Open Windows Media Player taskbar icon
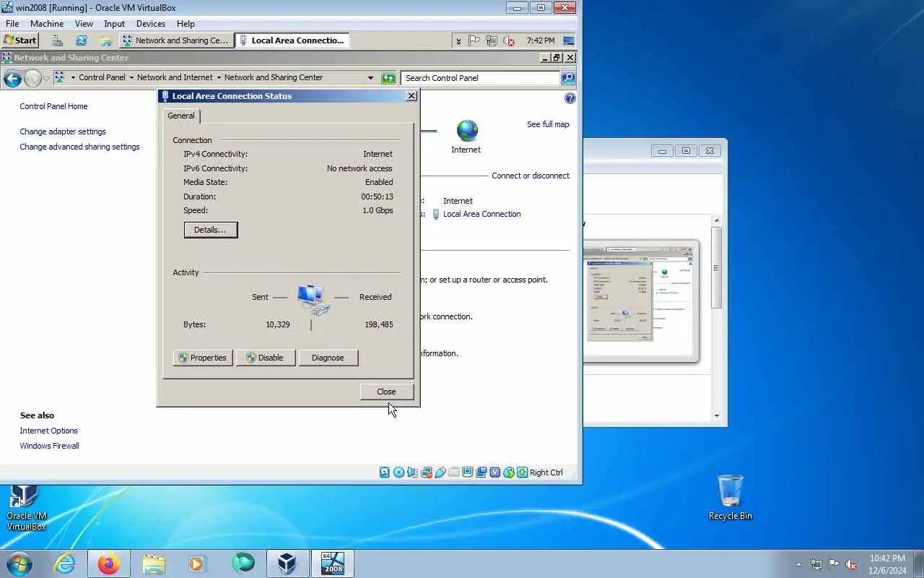924x578 pixels. coord(197,564)
